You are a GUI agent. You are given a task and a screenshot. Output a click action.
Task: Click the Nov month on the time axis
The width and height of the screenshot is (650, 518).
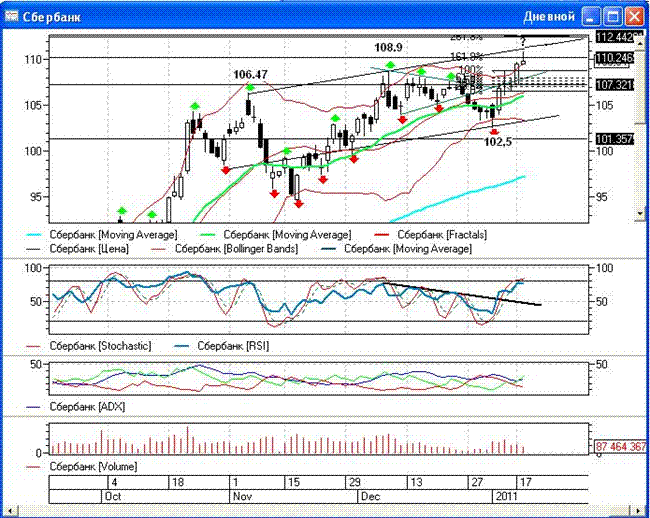(242, 496)
